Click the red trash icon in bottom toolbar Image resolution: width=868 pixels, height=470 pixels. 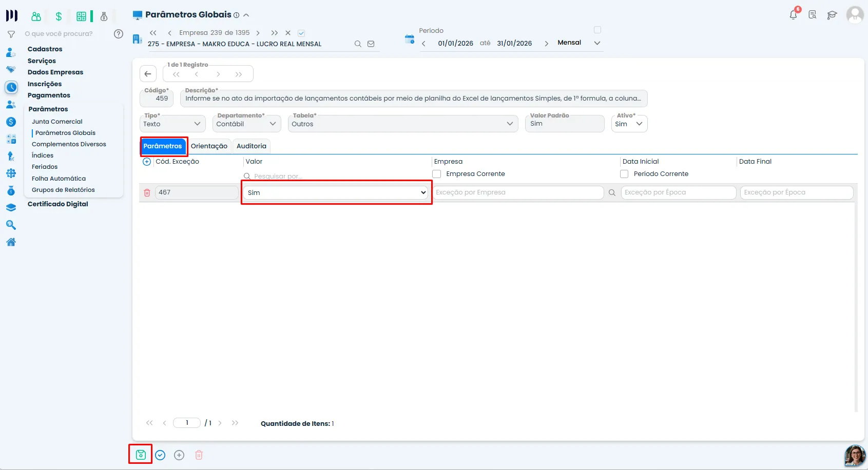[x=199, y=455]
